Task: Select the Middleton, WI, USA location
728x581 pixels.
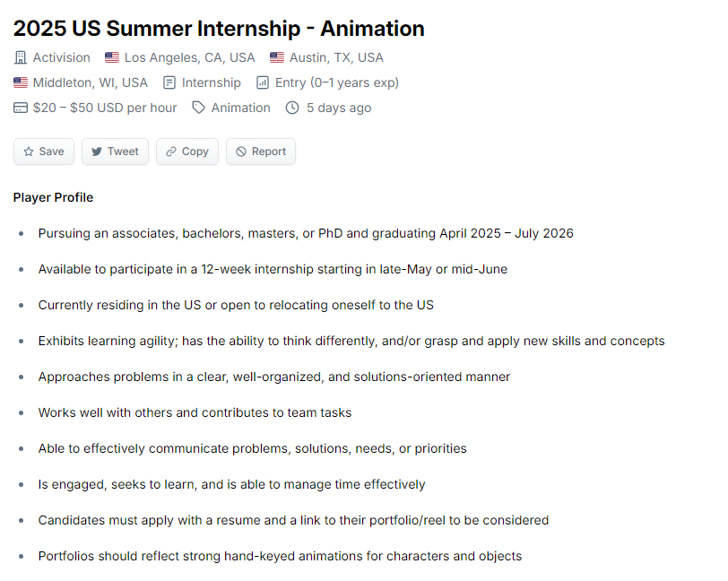Action: pos(90,82)
